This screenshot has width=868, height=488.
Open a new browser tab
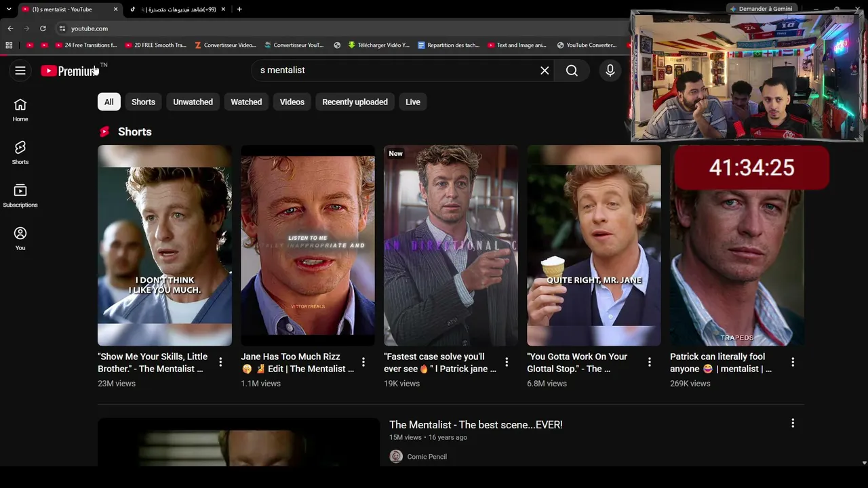(x=239, y=9)
